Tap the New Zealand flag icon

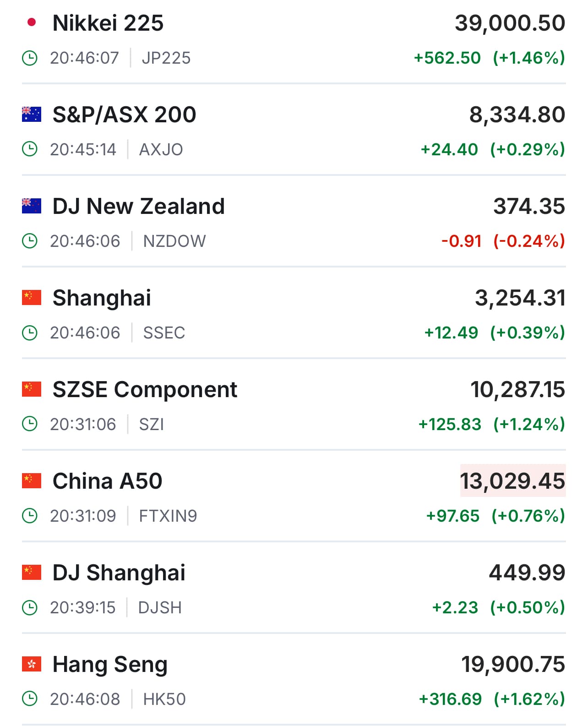coord(32,206)
